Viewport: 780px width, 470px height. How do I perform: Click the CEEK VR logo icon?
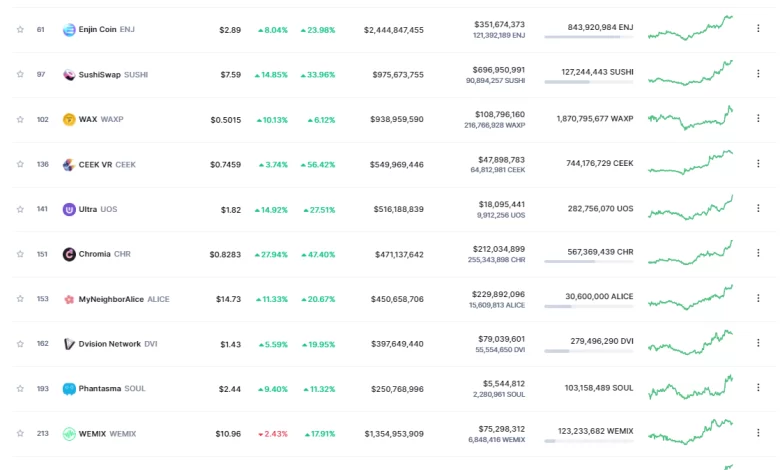(x=69, y=165)
